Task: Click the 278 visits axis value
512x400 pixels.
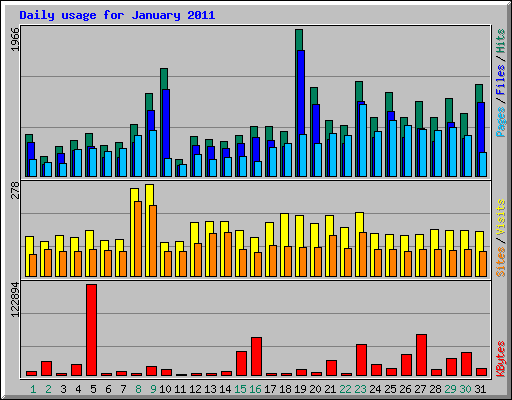Action: pyautogui.click(x=15, y=190)
